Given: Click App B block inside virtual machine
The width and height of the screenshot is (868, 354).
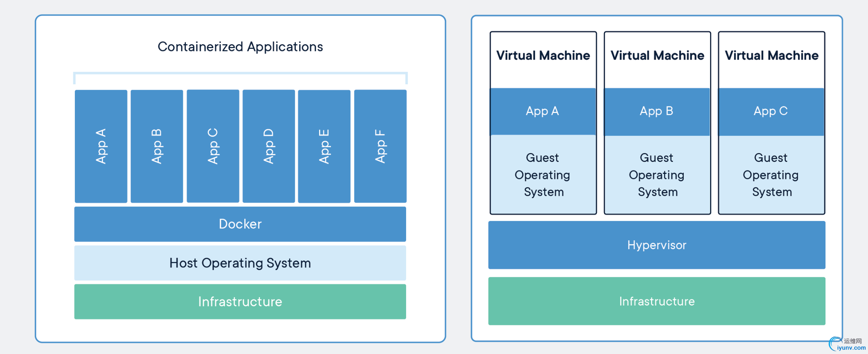Looking at the screenshot, I should pos(657,111).
